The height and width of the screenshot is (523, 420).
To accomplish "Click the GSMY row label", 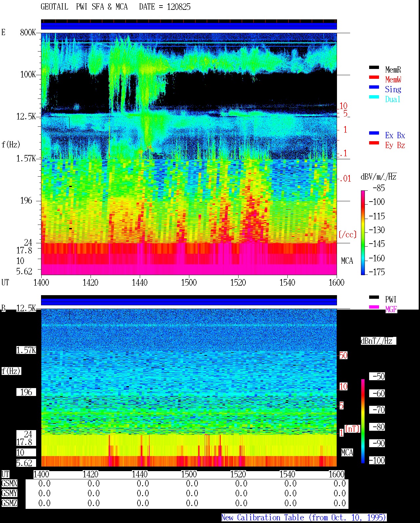I will [9, 493].
